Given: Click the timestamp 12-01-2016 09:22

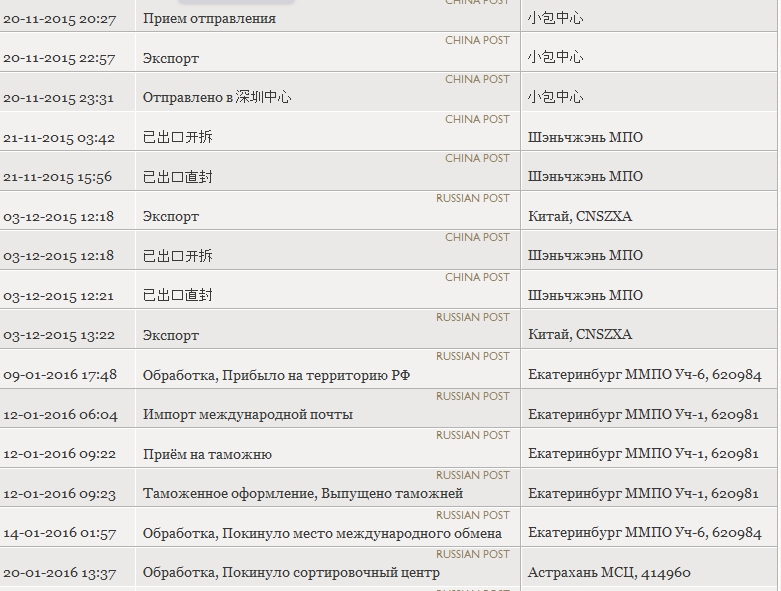Looking at the screenshot, I should coord(59,454).
